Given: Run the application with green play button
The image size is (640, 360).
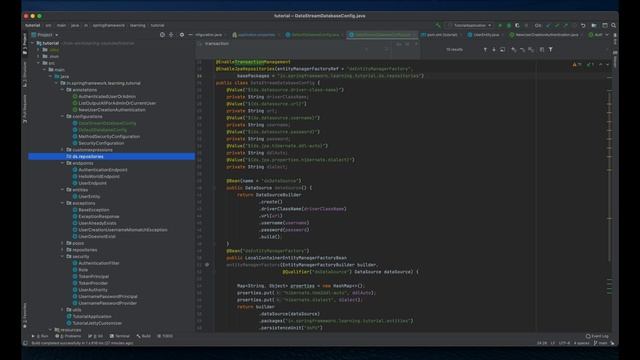Looking at the screenshot, I should coord(500,25).
